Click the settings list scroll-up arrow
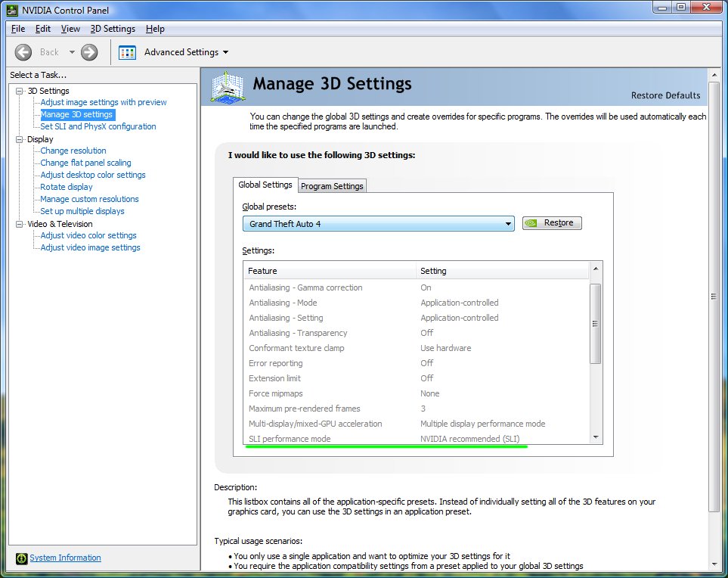The width and height of the screenshot is (728, 578). tap(596, 269)
